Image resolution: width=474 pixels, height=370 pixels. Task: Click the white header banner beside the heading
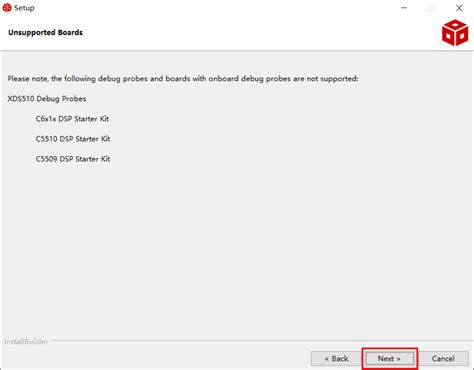point(260,32)
